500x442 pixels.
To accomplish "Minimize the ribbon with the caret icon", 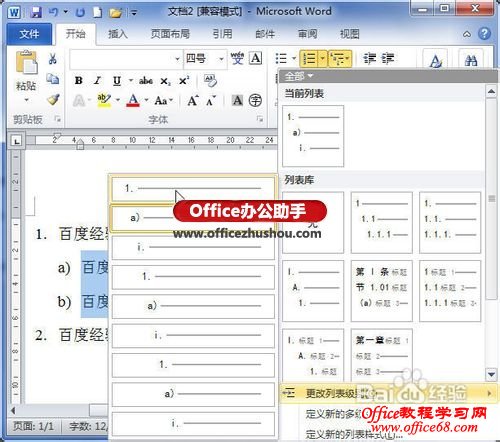I will (x=467, y=34).
